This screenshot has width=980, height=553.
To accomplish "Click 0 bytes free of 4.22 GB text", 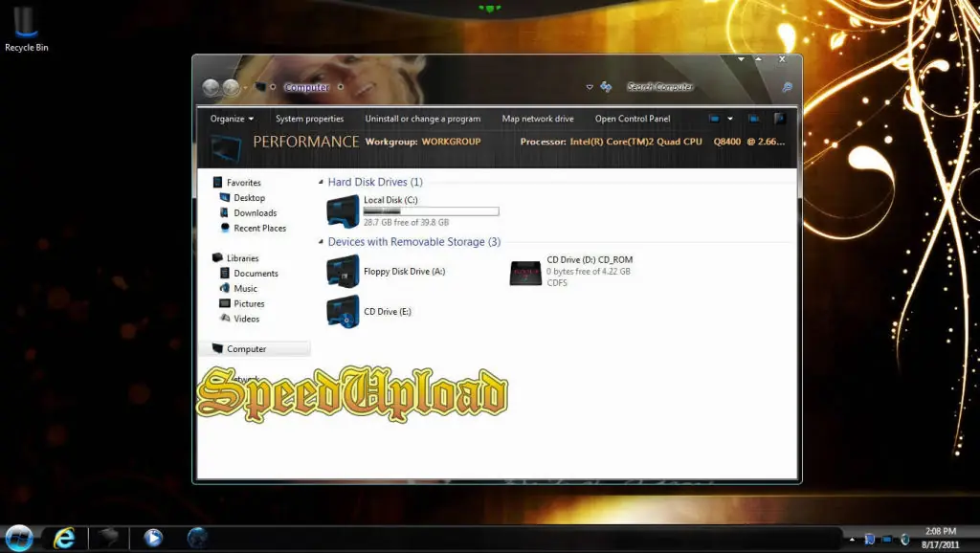I will pyautogui.click(x=589, y=271).
